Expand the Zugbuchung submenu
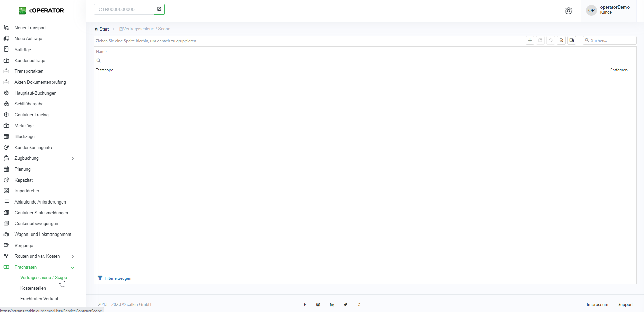The height and width of the screenshot is (312, 644). pyautogui.click(x=73, y=159)
